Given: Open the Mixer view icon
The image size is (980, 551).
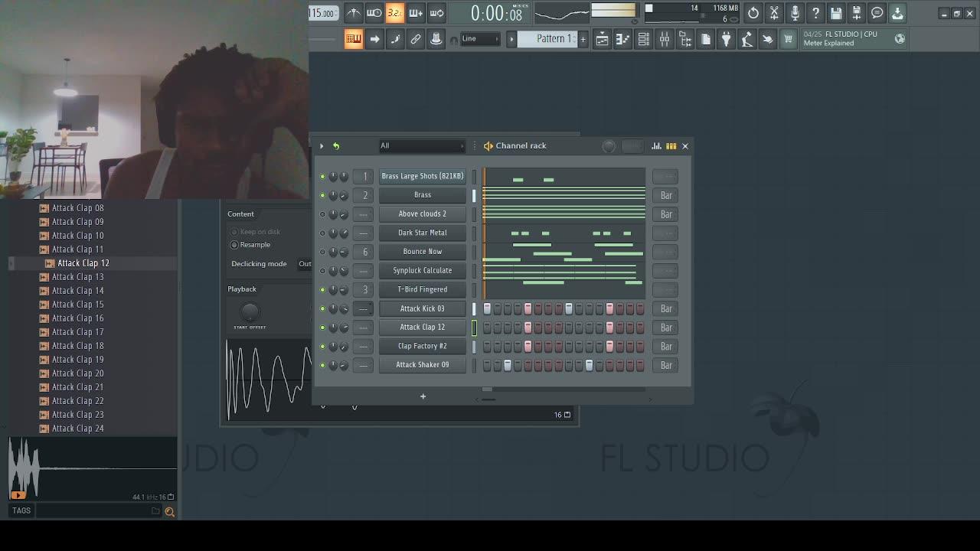Looking at the screenshot, I should click(665, 39).
